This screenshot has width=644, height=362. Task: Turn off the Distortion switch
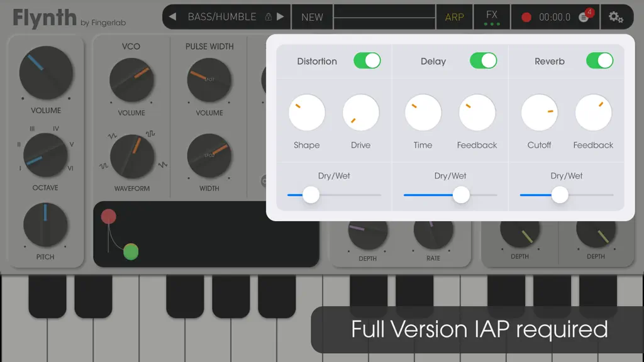(x=367, y=61)
